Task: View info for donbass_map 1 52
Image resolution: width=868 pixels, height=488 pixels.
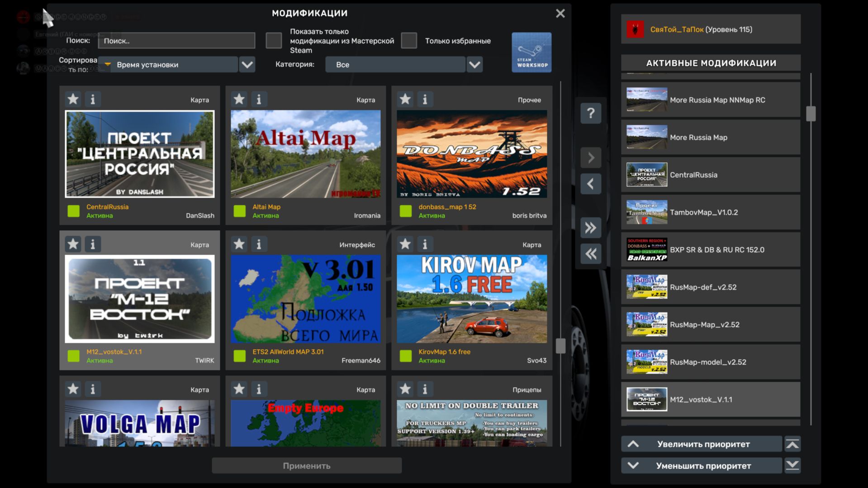Action: pos(425,99)
